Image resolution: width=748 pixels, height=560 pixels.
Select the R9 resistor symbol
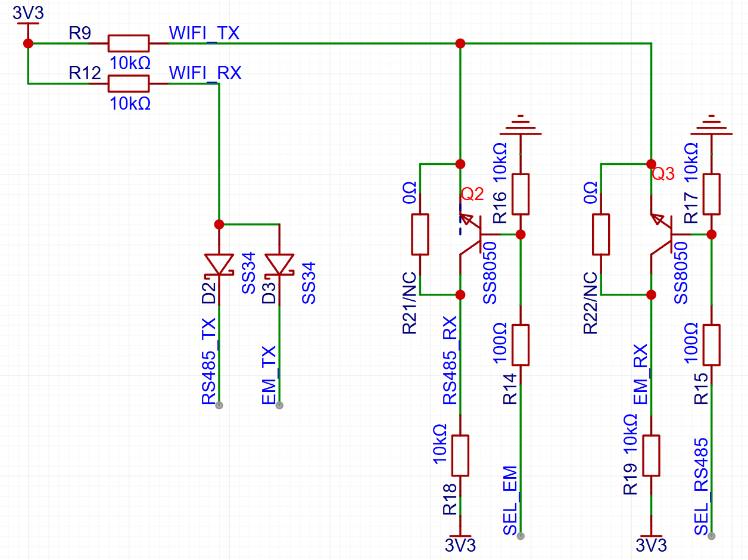pos(128,43)
